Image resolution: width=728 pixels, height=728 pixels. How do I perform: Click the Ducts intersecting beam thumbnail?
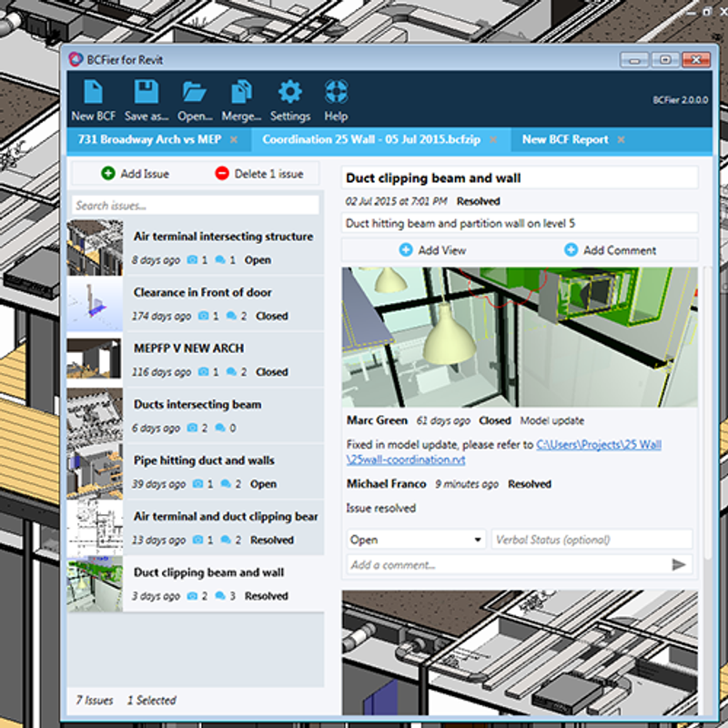coord(95,416)
